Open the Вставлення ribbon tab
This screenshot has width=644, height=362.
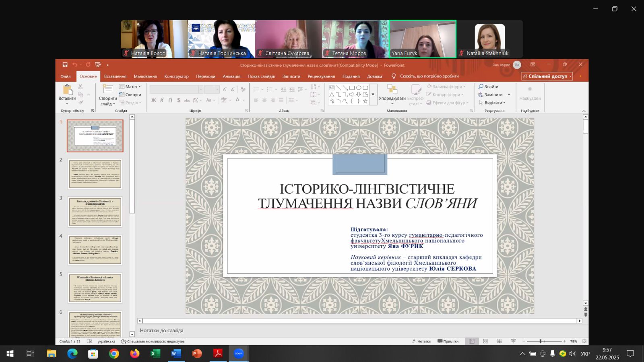115,76
